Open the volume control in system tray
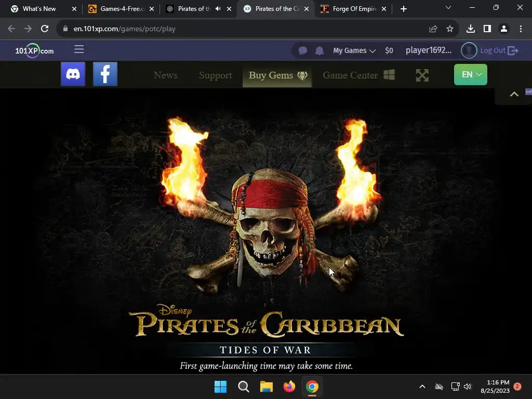532x399 pixels. pyautogui.click(x=468, y=387)
